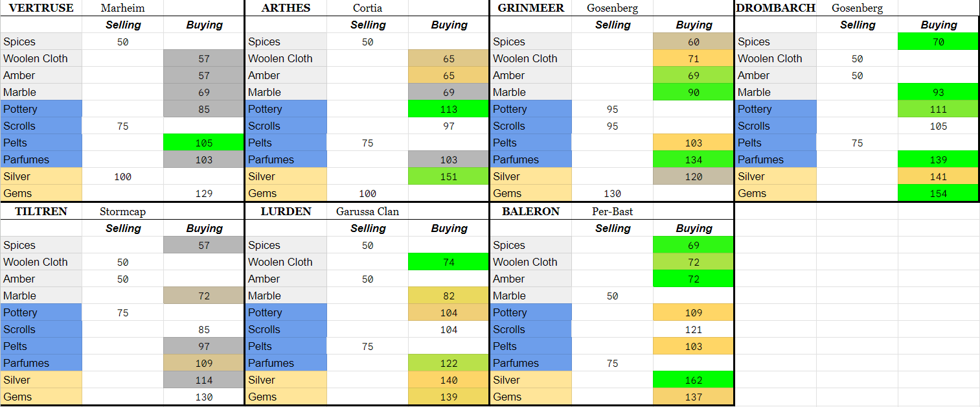Click the LURDEN header cell
The image size is (980, 407).
click(x=286, y=211)
